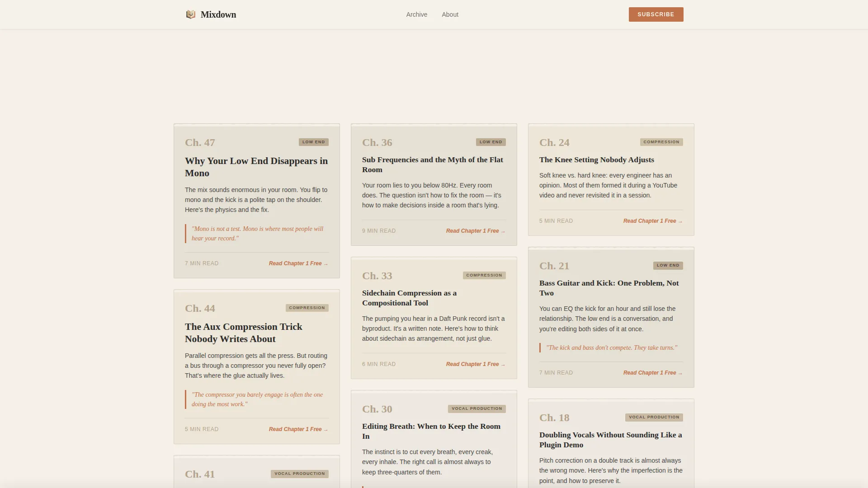Open Why Your Low End Disappears in Mono
Screen dimensions: 868x488
coord(256,167)
